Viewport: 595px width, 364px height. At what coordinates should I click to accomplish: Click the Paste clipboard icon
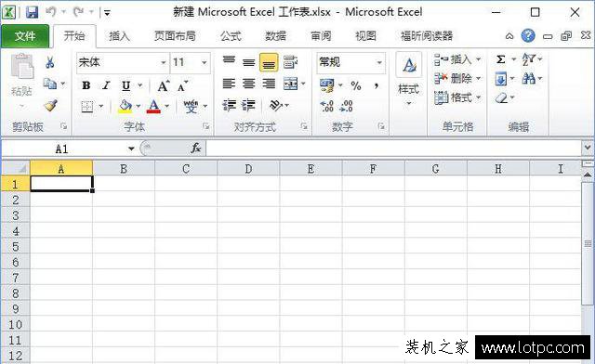(22, 66)
